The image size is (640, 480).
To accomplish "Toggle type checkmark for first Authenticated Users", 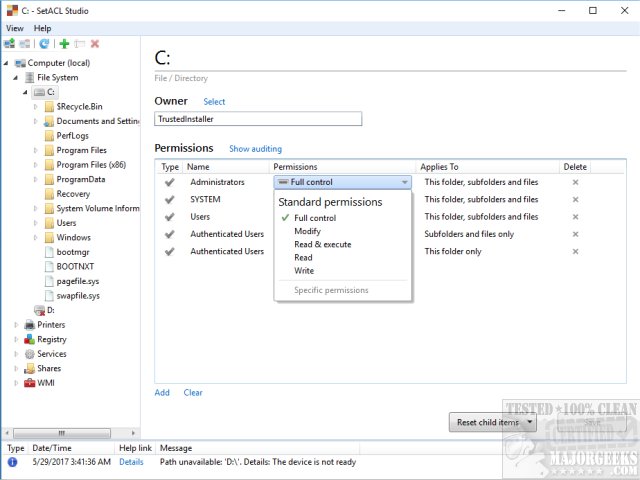I will pyautogui.click(x=169, y=234).
